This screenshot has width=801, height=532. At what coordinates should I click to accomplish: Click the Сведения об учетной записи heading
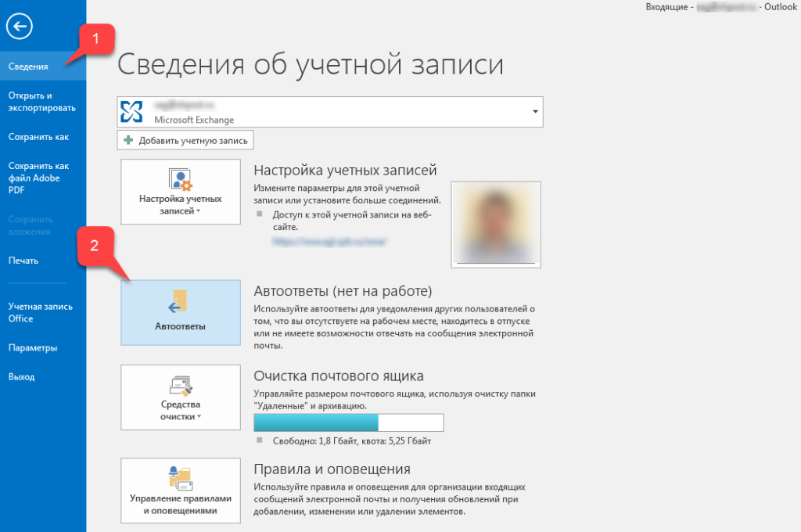click(x=311, y=65)
